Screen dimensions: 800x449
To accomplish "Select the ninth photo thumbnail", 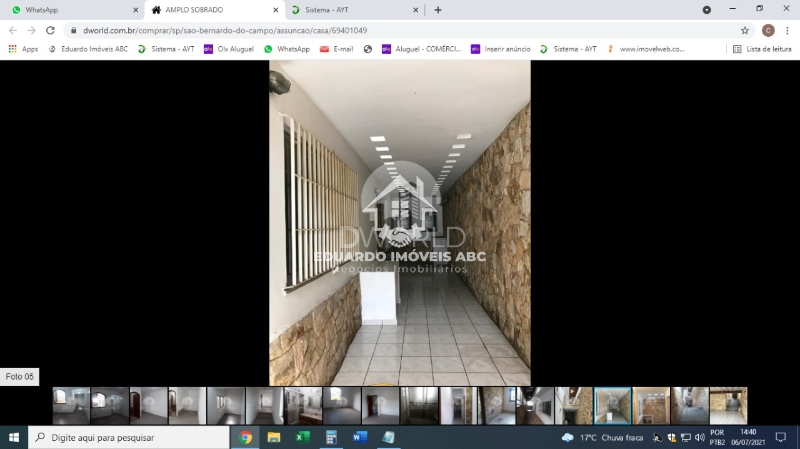I will point(381,406).
